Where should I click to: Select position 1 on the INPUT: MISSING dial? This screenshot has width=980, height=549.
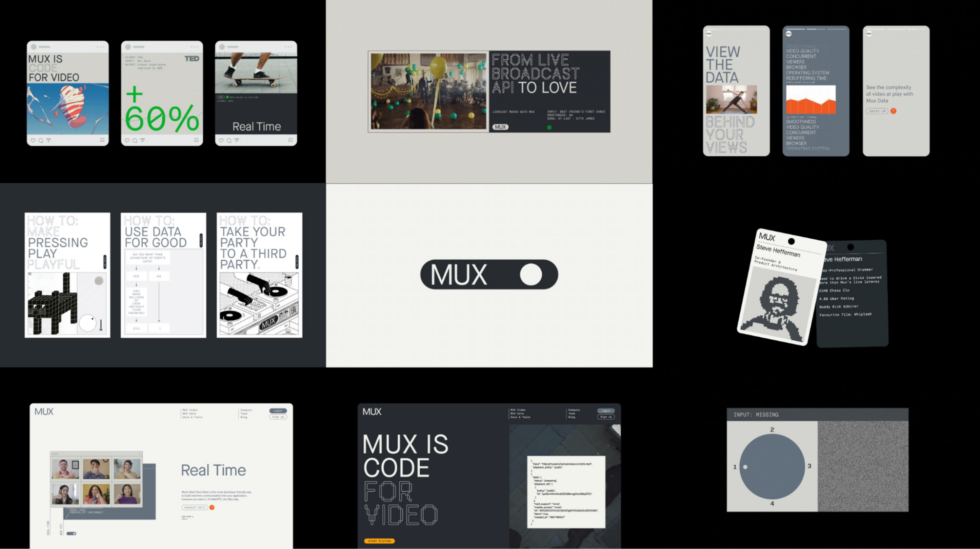(x=735, y=467)
